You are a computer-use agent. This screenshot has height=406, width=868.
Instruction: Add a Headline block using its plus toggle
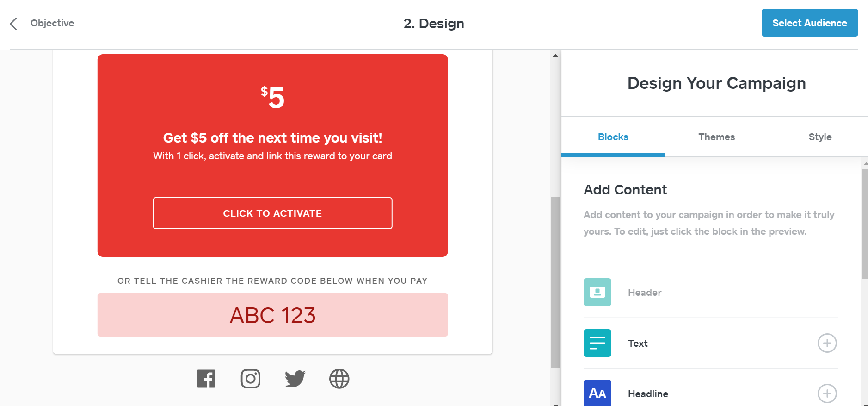827,394
